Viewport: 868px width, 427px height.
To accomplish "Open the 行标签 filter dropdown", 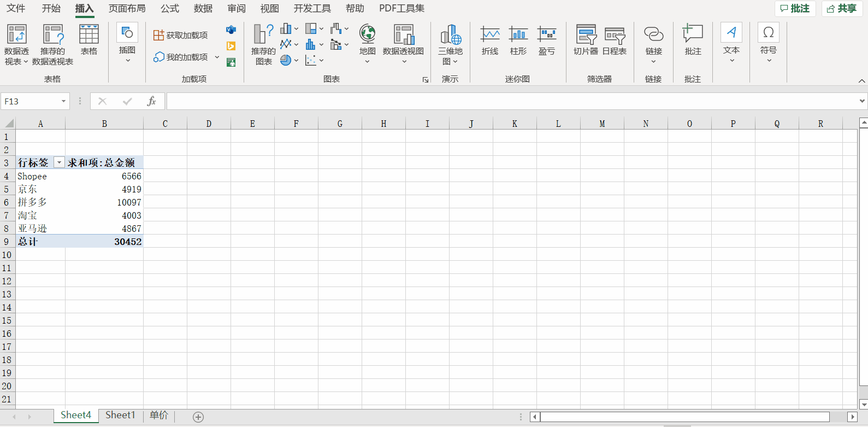I will 59,162.
